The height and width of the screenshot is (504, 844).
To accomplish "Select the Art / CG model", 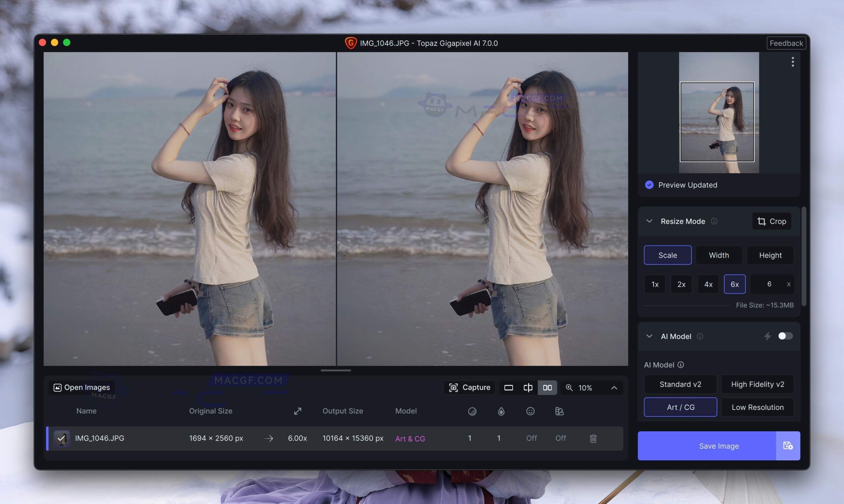I will click(680, 407).
